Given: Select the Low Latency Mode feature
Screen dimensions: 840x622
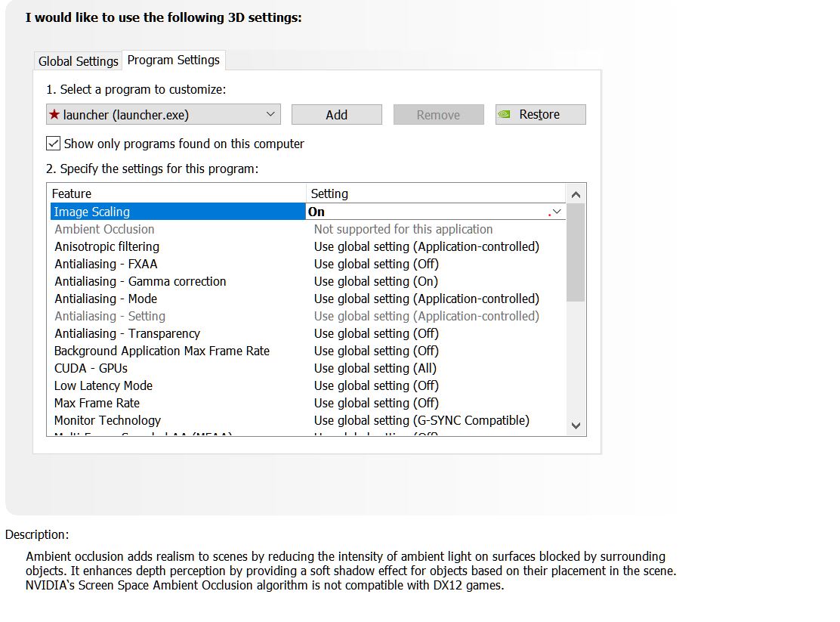Looking at the screenshot, I should point(103,385).
